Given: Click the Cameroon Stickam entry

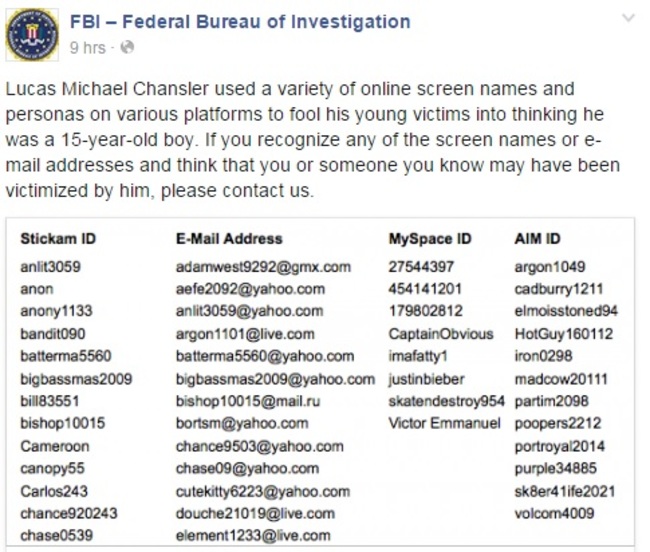Looking at the screenshot, I should pos(55,446).
